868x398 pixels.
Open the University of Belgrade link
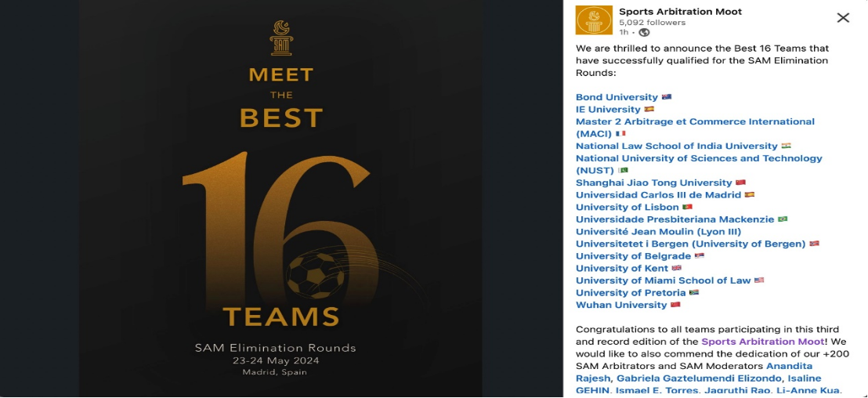click(633, 255)
